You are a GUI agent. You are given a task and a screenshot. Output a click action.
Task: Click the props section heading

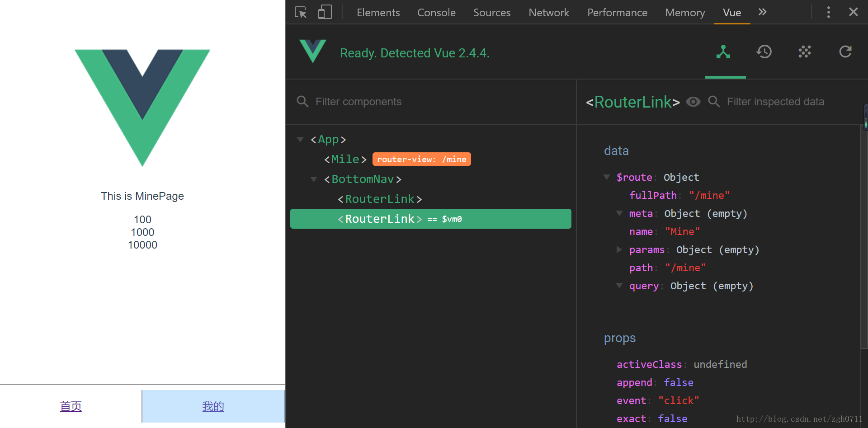[x=620, y=338]
